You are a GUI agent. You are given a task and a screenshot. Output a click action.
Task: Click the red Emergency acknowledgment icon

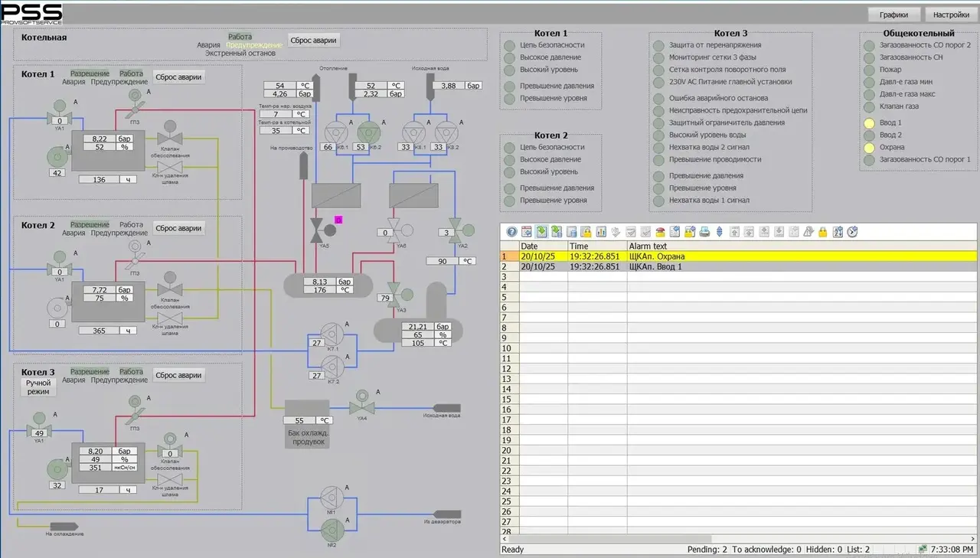(661, 232)
